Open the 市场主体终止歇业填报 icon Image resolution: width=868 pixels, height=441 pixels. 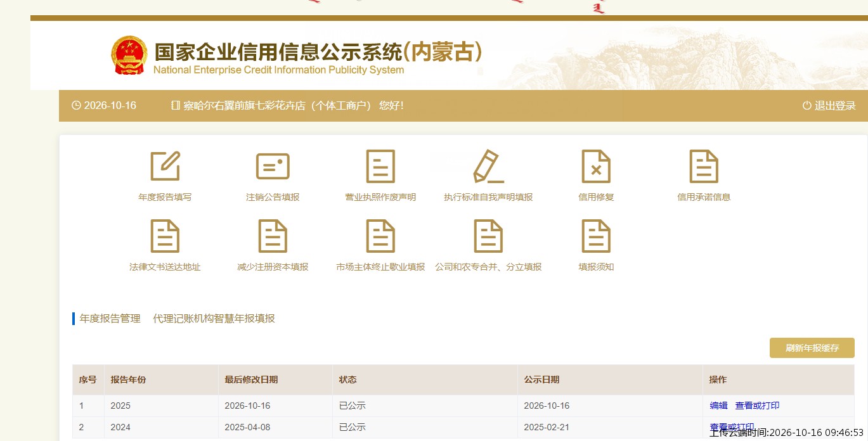380,236
